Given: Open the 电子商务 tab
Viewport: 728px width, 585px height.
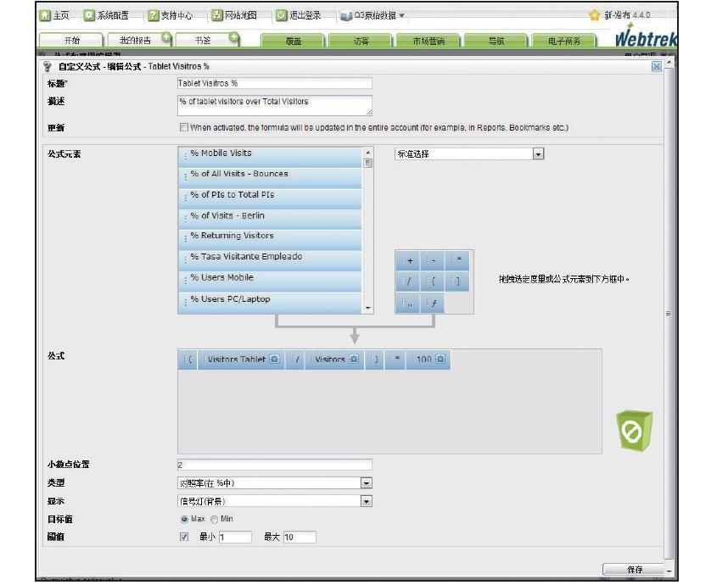Looking at the screenshot, I should [x=563, y=41].
